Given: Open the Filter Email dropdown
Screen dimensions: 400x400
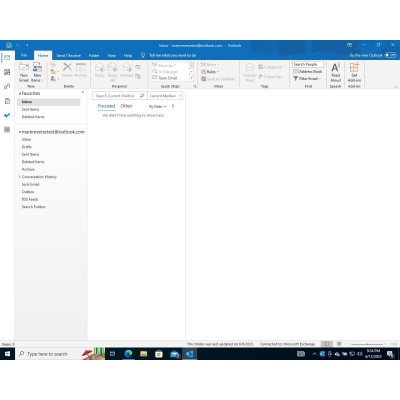Looking at the screenshot, I should pos(307,79).
